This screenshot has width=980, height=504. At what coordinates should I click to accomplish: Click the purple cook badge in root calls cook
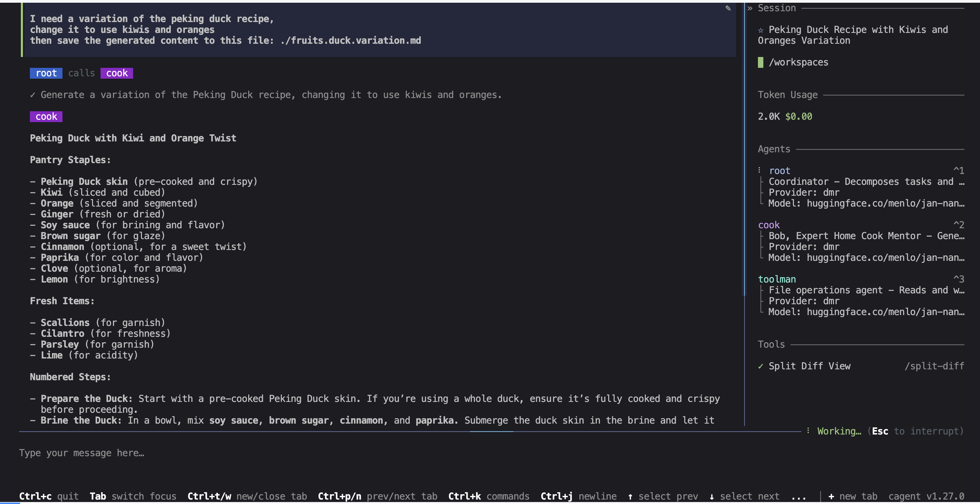click(117, 73)
